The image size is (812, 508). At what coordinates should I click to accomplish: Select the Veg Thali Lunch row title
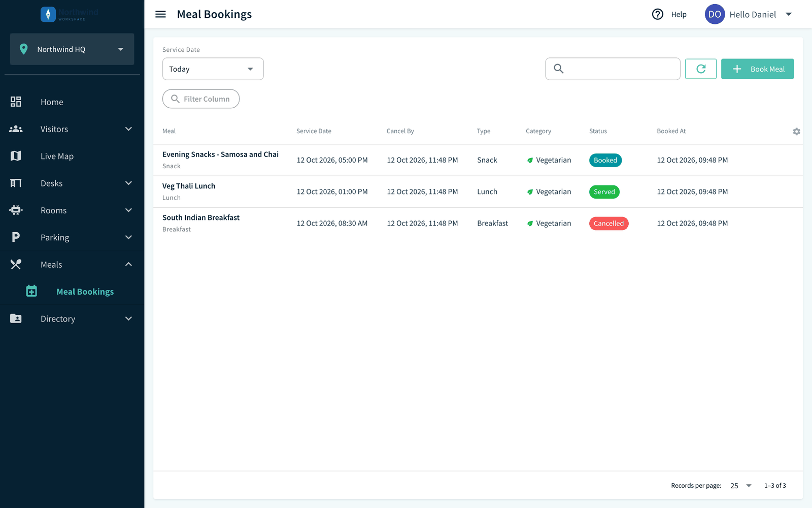[x=189, y=186]
